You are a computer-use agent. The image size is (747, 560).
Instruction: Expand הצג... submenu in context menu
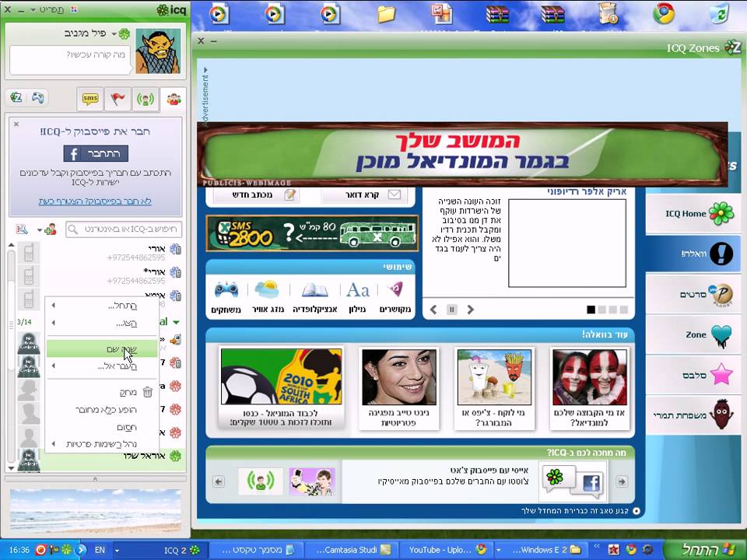coord(102,324)
